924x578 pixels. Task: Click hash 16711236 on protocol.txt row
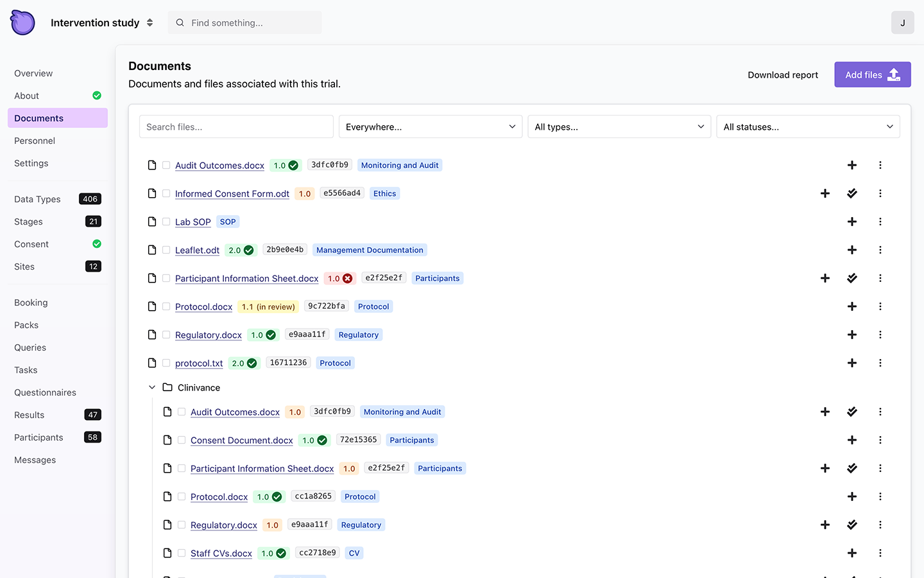(288, 363)
